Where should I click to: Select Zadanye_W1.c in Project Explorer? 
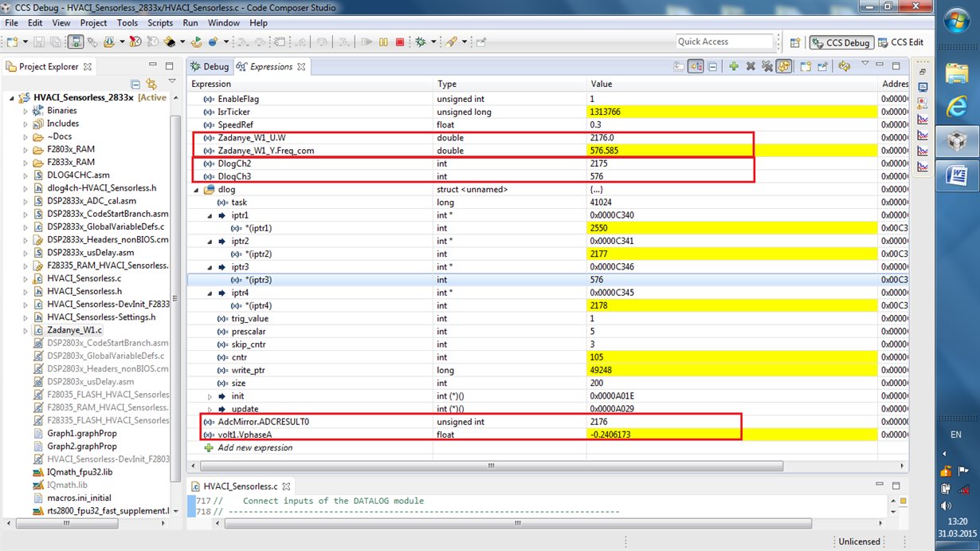click(75, 329)
